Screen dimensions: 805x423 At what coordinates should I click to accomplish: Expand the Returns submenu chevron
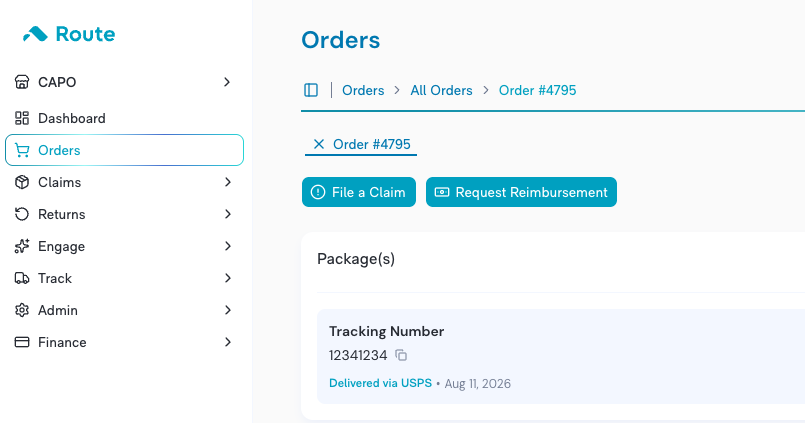pos(228,214)
